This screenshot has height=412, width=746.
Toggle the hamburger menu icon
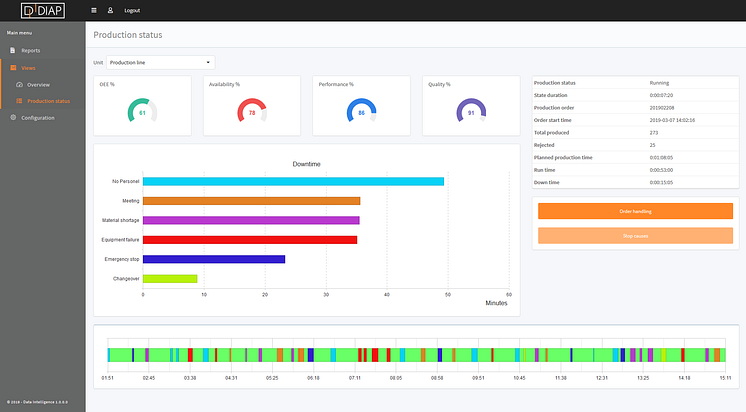tap(94, 10)
